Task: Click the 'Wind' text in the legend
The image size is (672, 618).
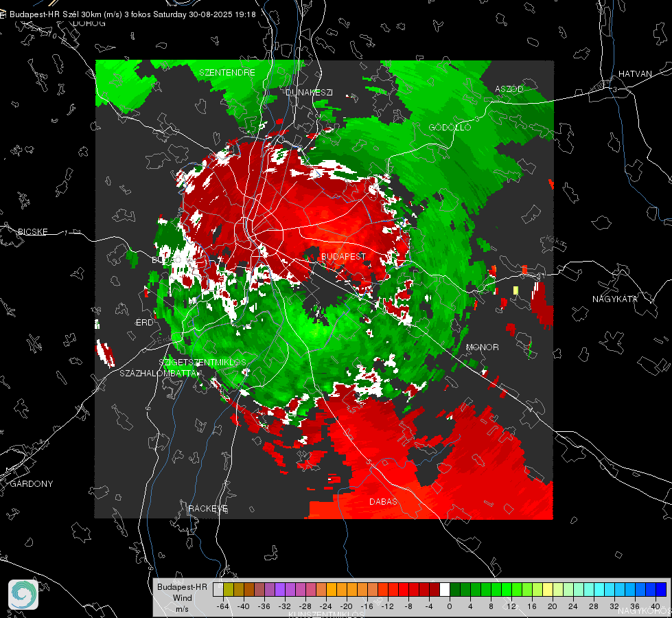Action: tap(182, 597)
